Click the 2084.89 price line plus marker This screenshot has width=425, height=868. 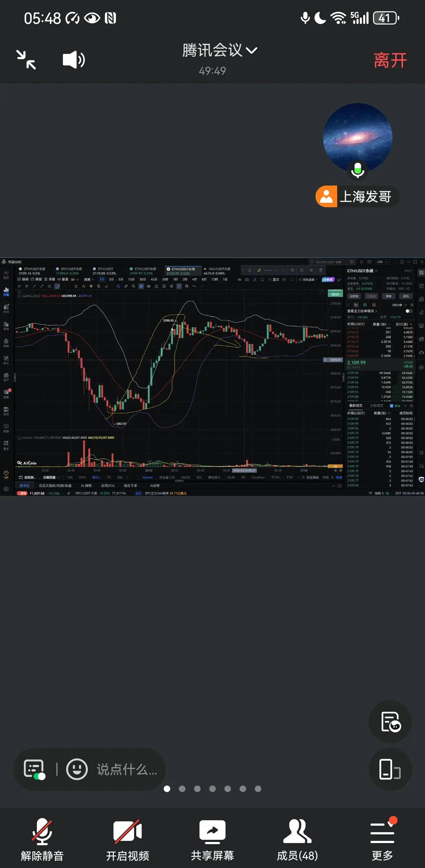[325, 360]
